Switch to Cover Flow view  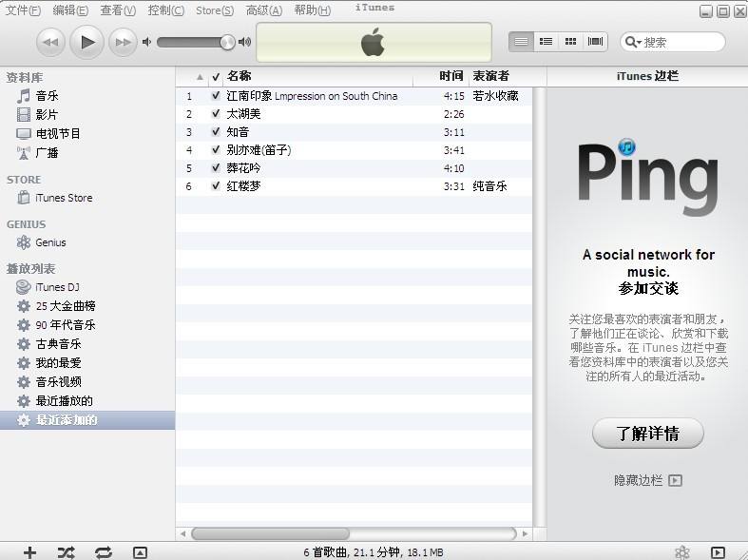(x=595, y=42)
